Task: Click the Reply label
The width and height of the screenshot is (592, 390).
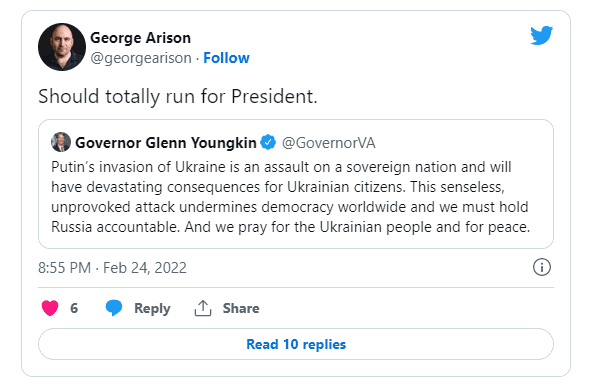Action: click(x=152, y=308)
